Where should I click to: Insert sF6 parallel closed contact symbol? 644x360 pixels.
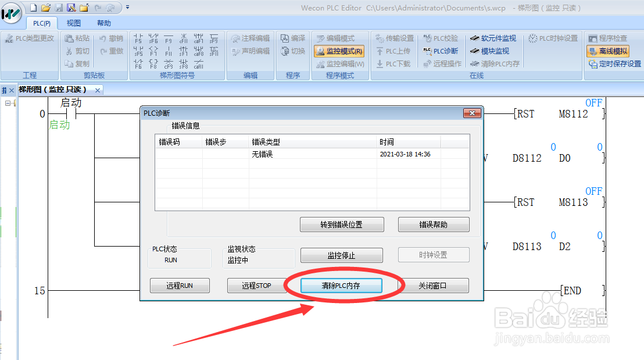[153, 38]
